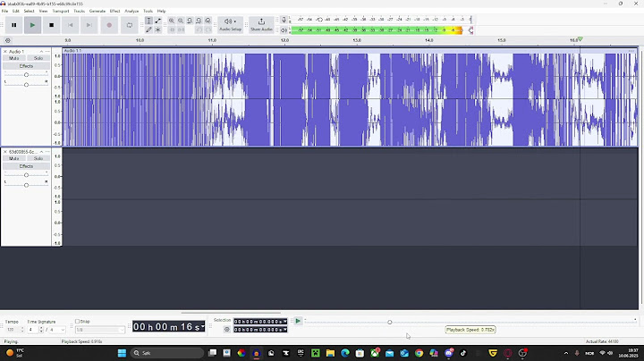Screen dimensions: 644x361
Task: Open Effects for the second track
Action: click(x=26, y=166)
